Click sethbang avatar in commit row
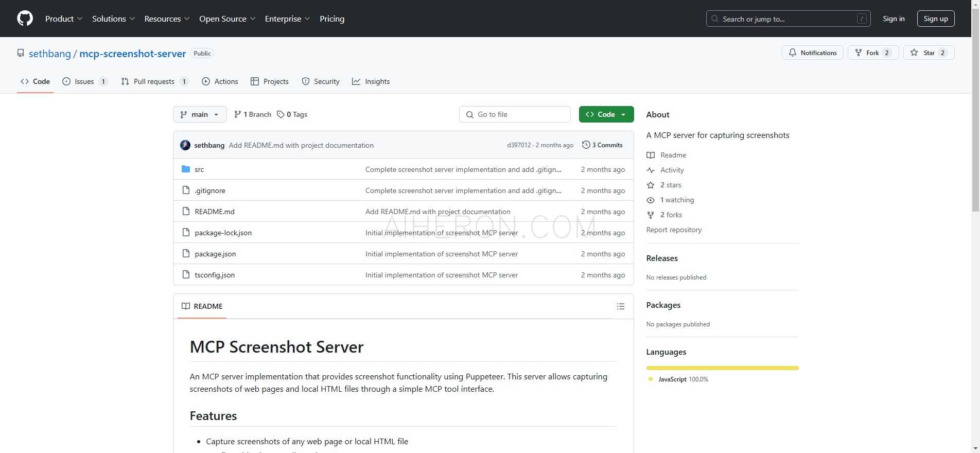 [185, 145]
